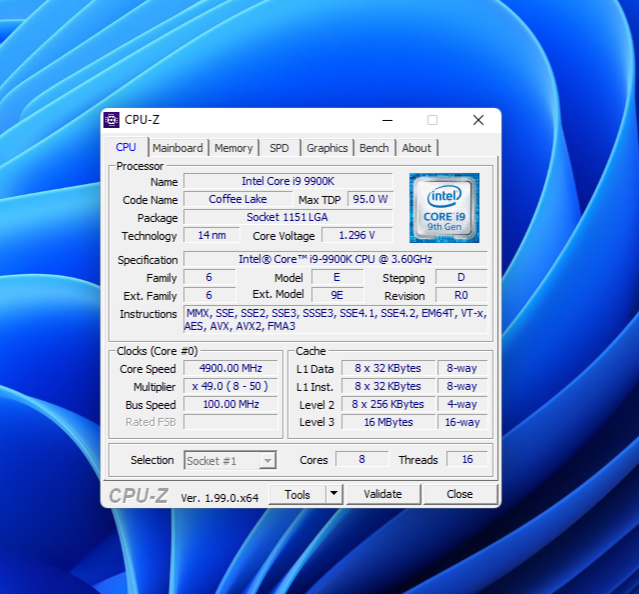
Task: Select the SPD tab
Action: click(x=279, y=148)
